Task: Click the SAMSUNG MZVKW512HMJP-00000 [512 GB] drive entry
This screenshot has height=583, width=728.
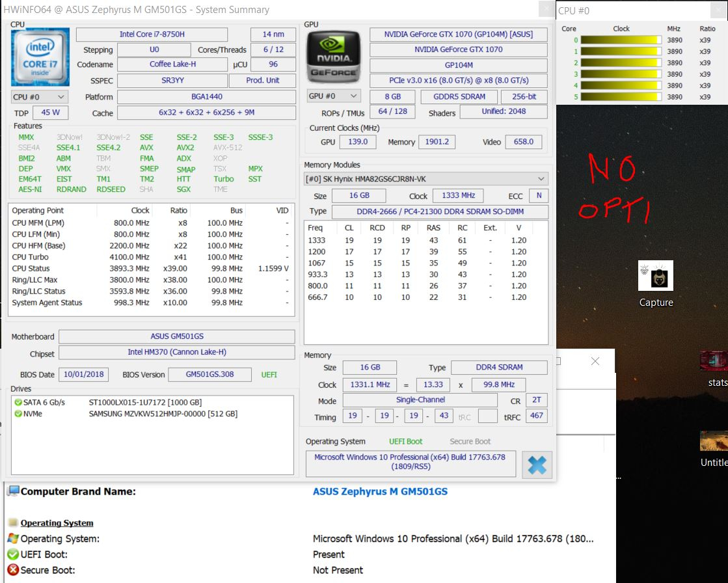Action: click(x=163, y=414)
